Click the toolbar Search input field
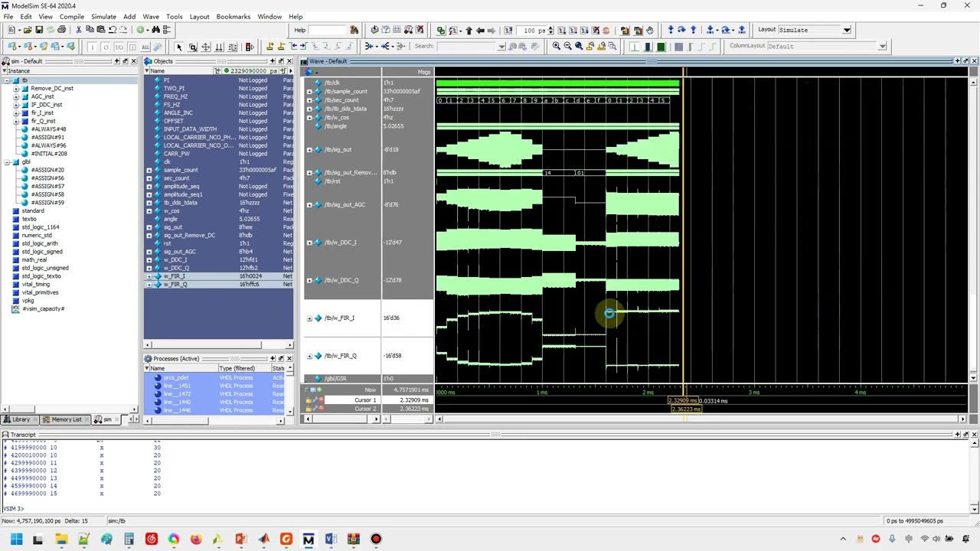Viewport: 980px width, 551px height. pos(467,46)
